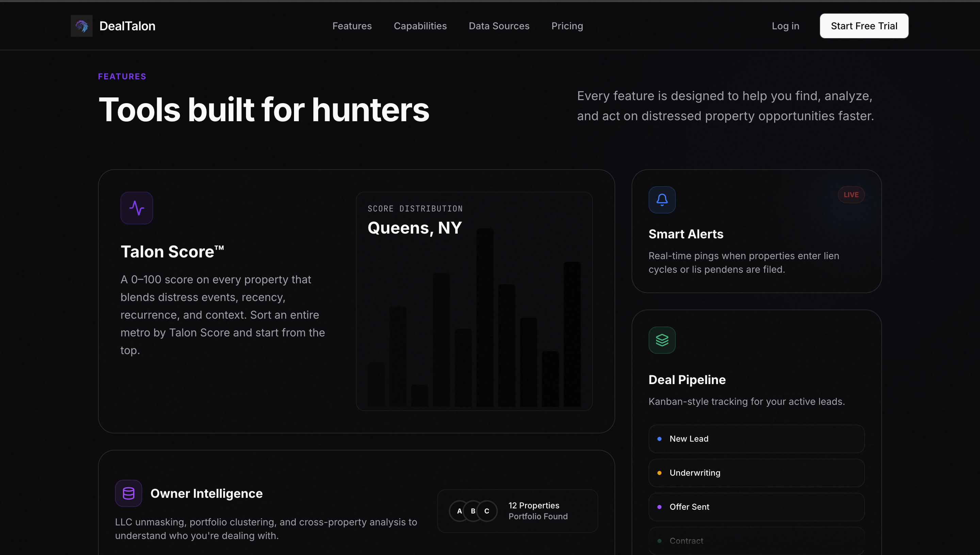Open the Capabilities nav item
Screen dimensions: 980x555
[420, 26]
